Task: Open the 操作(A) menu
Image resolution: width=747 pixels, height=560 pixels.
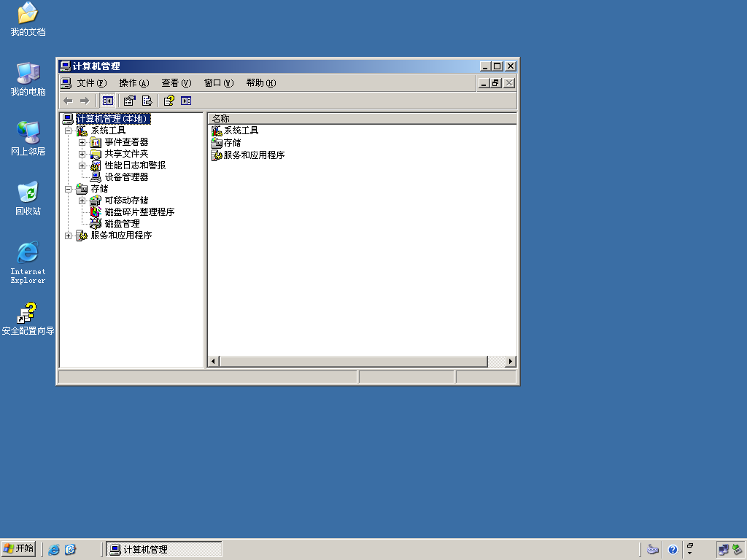Action: tap(134, 83)
